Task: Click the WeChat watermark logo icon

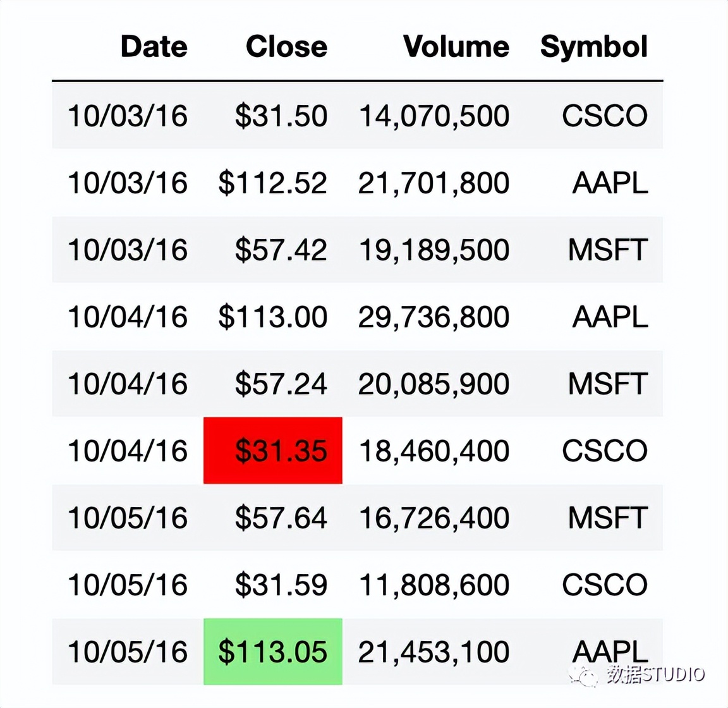Action: pos(583,674)
